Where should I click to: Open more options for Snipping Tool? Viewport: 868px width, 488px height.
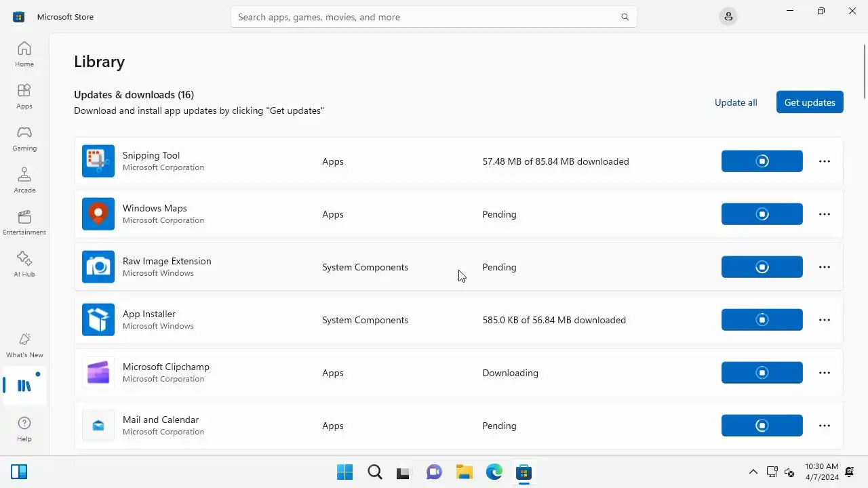825,161
